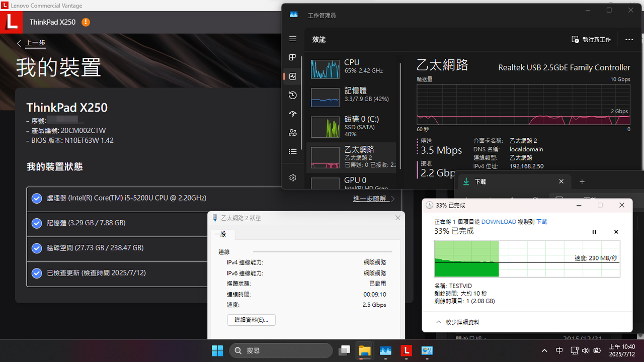Open Windows Start menu
The height and width of the screenshot is (362, 644).
[218, 350]
